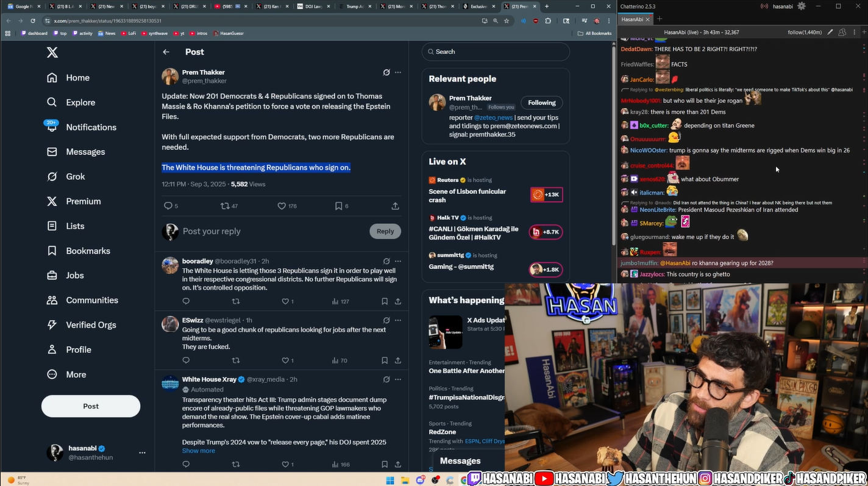
Task: Expand the More menu in sidebar
Action: pyautogui.click(x=66, y=374)
